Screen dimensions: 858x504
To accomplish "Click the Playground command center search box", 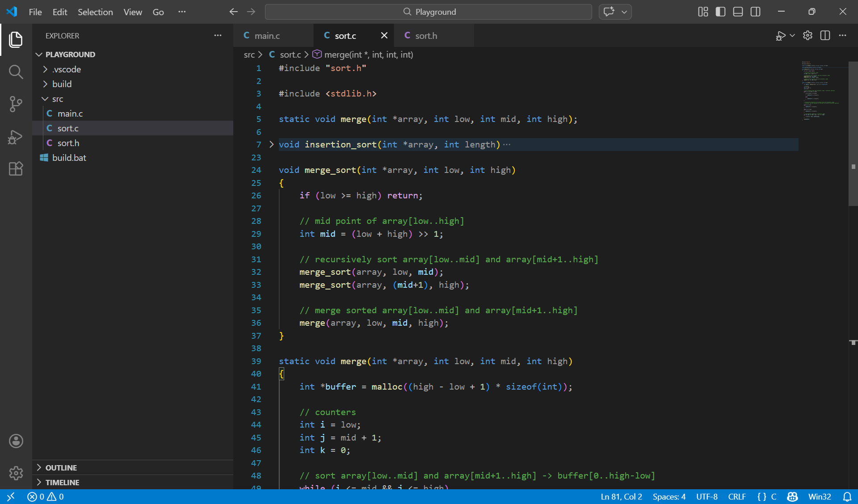I will [x=428, y=12].
